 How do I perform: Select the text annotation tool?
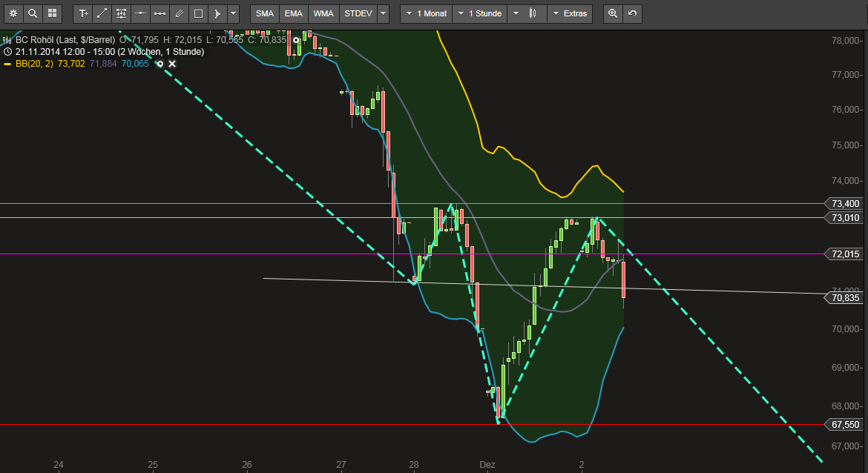point(83,13)
